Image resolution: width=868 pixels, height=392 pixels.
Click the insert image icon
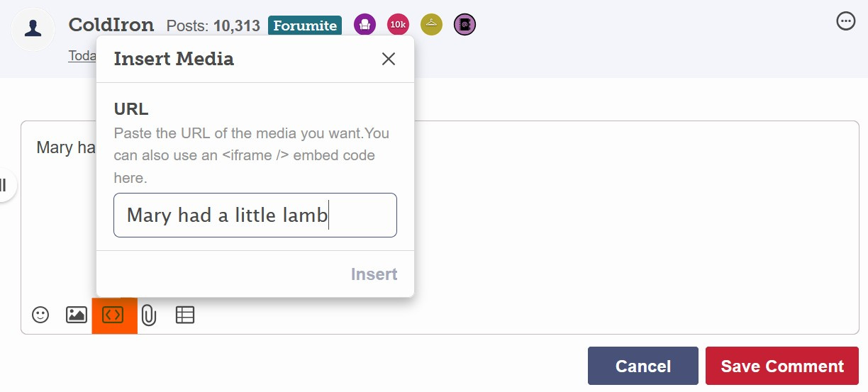point(77,315)
